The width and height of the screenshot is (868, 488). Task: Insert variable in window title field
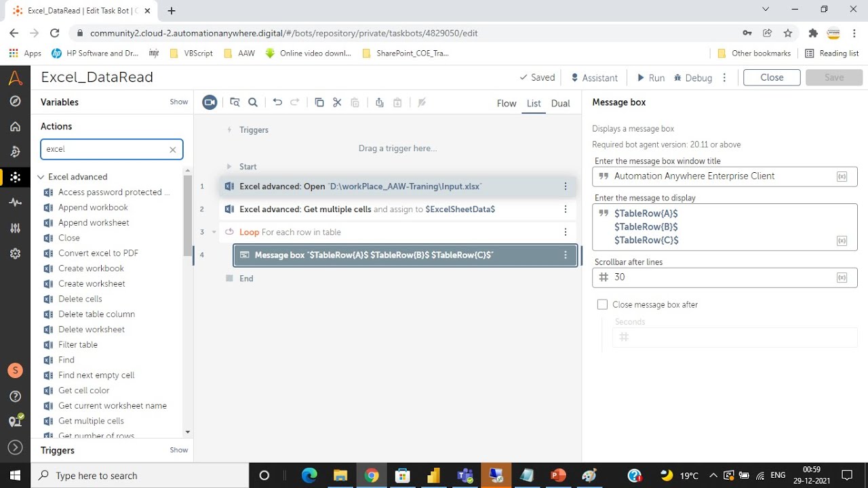pos(842,176)
